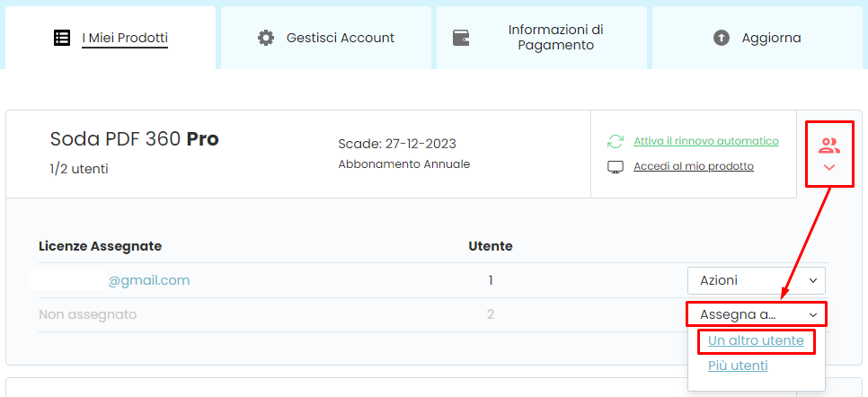Viewport: 868px width, 397px height.
Task: Click the Soda PDF 360 Pro title
Action: click(135, 139)
